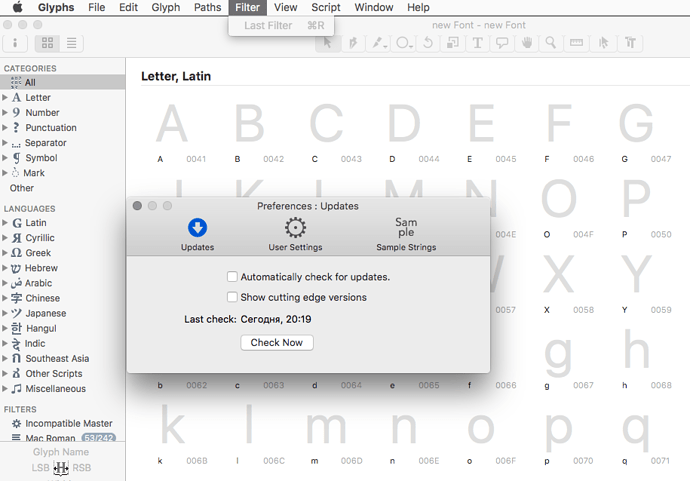The image size is (690, 481).
Task: Open the Paths menu
Action: click(x=207, y=7)
